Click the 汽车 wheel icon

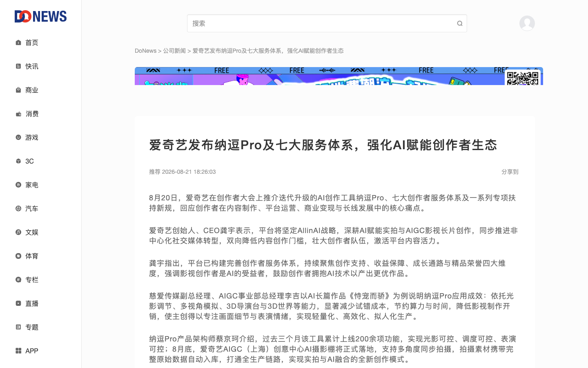pyautogui.click(x=18, y=209)
